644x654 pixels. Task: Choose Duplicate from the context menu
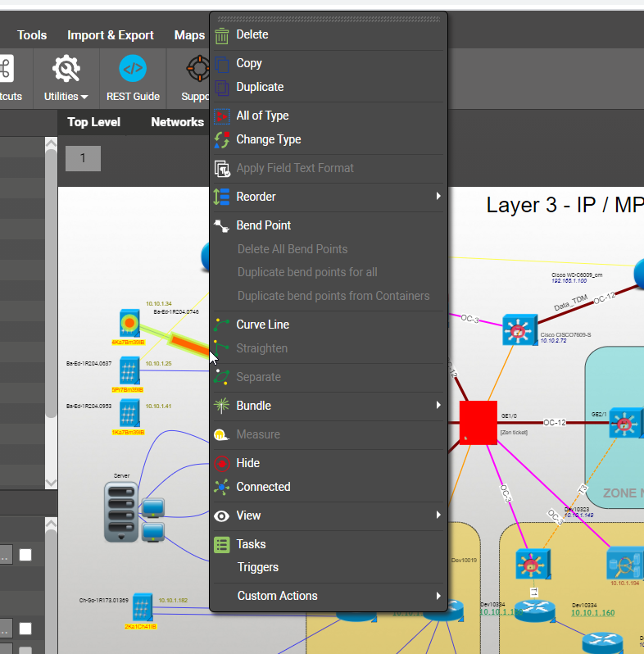pyautogui.click(x=260, y=87)
